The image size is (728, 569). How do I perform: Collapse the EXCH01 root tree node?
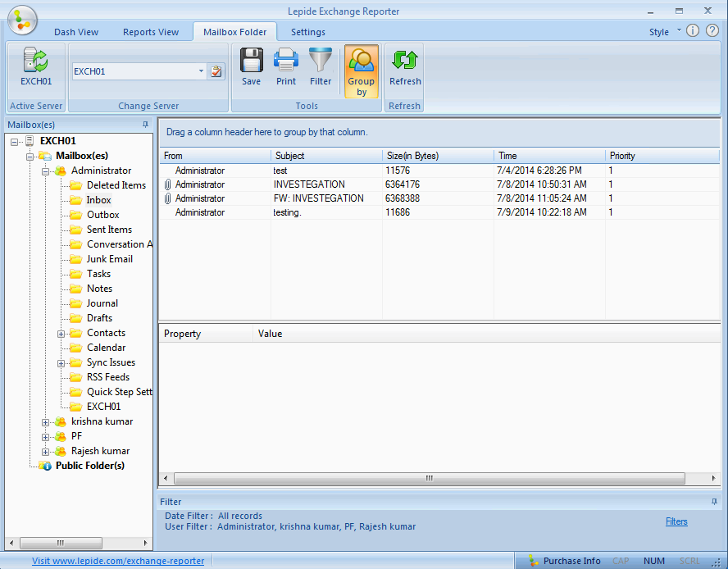[x=15, y=142]
